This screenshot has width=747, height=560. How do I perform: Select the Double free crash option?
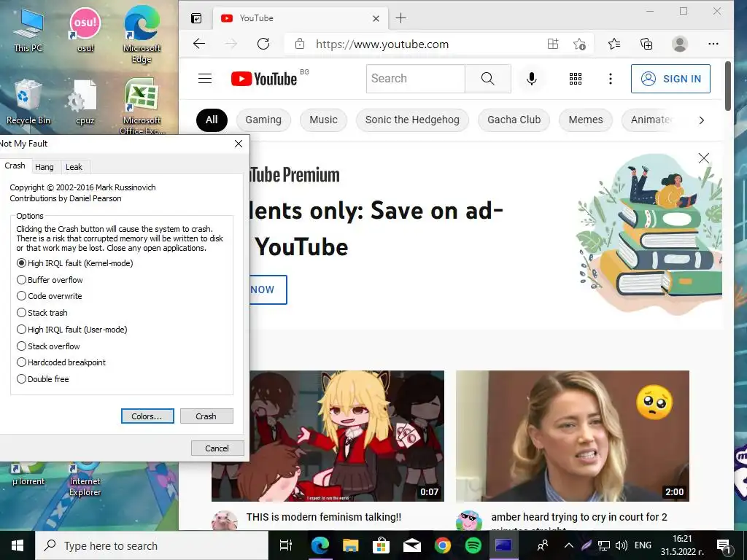[43, 379]
